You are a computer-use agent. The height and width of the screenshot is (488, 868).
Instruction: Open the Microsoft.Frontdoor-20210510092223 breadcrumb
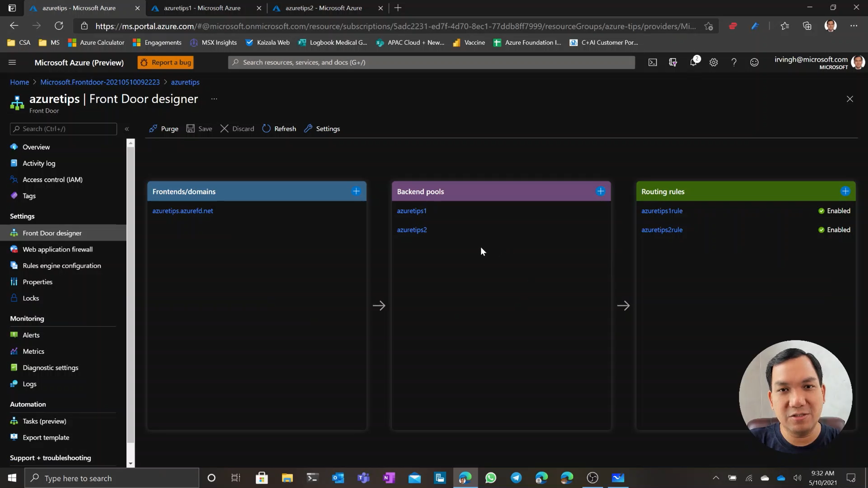pos(100,82)
